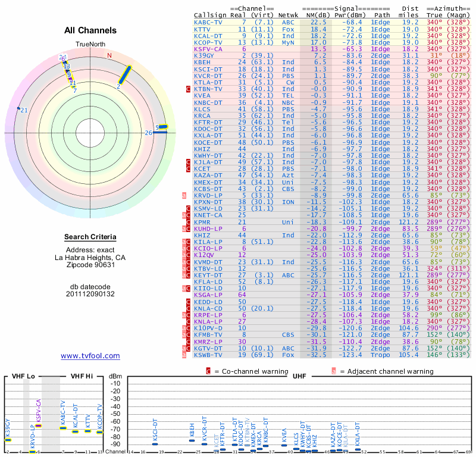Click the adjacent channel warning icon beside KRVD-LP
Screen dimensions: 476x457
click(184, 195)
